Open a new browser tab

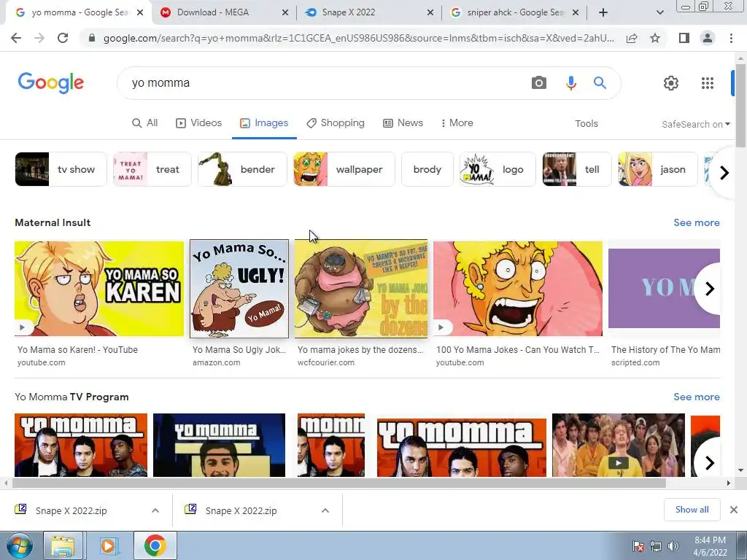pos(603,12)
